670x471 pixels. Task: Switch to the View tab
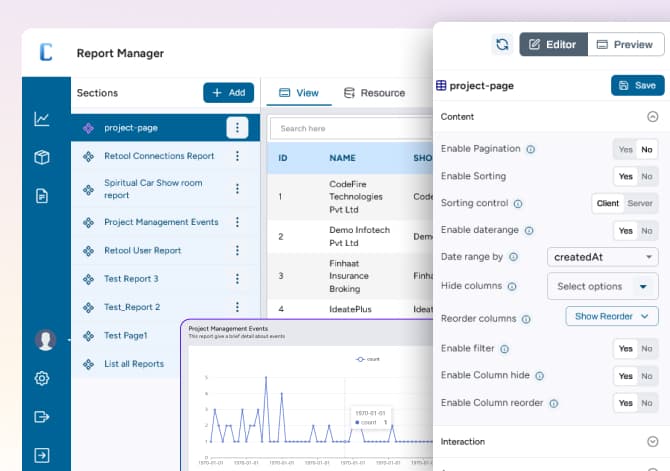(x=299, y=93)
